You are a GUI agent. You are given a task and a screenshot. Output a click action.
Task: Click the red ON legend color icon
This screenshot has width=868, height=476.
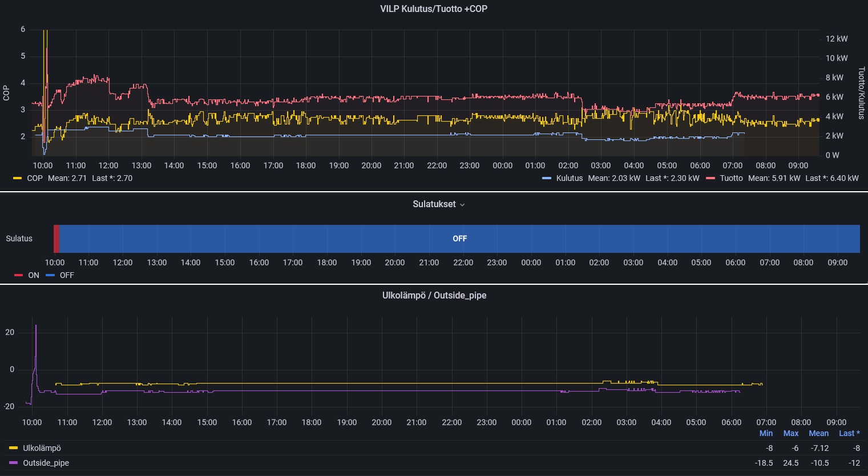pos(18,275)
